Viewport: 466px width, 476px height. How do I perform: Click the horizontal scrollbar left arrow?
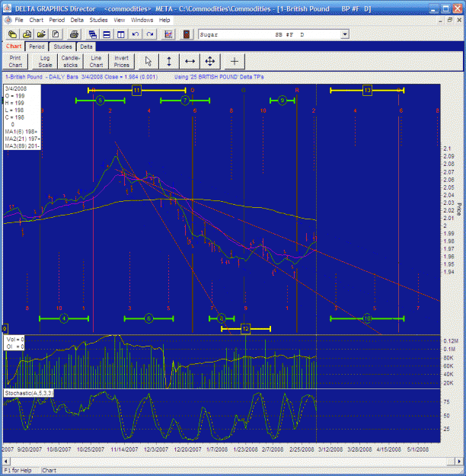click(6, 462)
